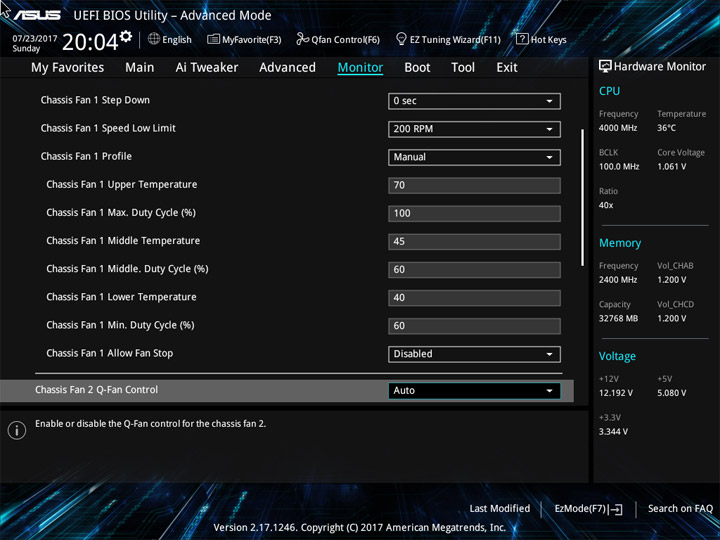720x540 pixels.
Task: Open Chassis Fan 2 Q-Fan Control dropdown
Action: [474, 391]
